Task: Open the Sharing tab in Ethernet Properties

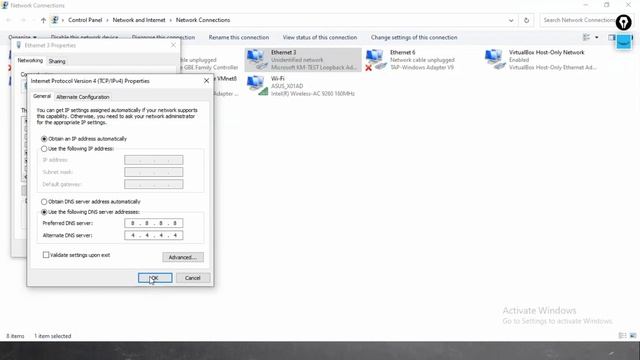Action: click(57, 61)
